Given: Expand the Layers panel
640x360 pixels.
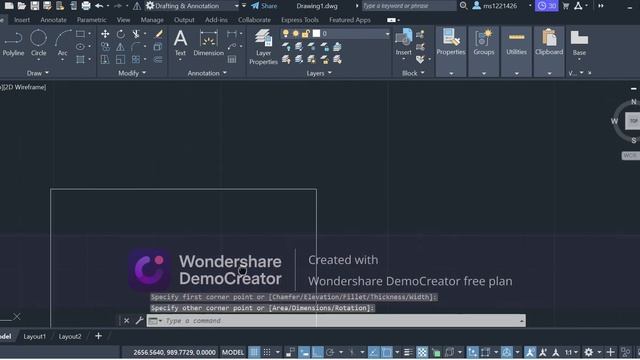Looking at the screenshot, I should [x=319, y=73].
